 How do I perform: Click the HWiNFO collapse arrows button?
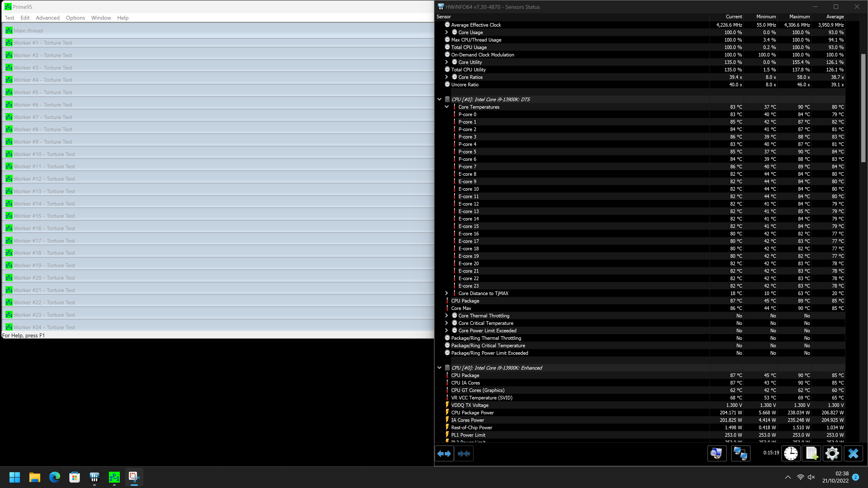click(x=464, y=454)
